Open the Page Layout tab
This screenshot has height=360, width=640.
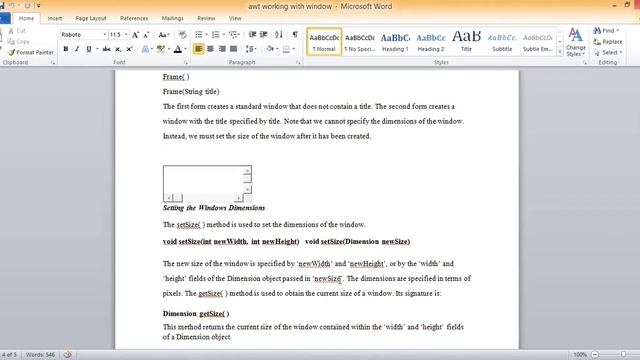point(91,18)
